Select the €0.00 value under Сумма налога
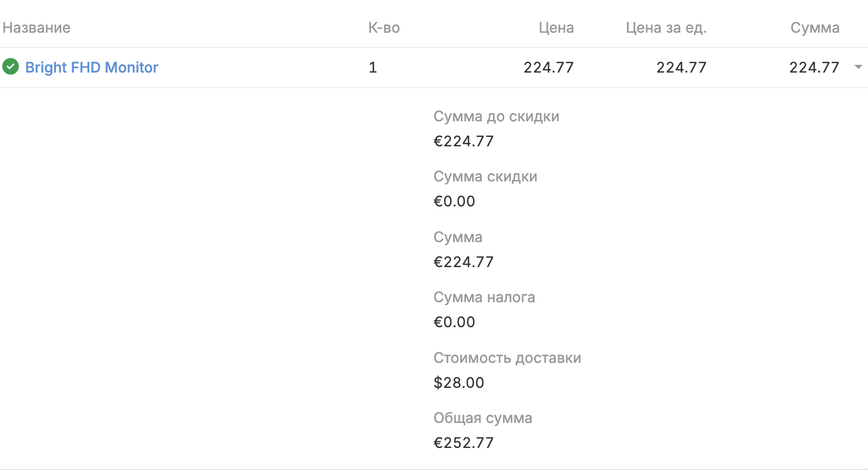This screenshot has width=868, height=470. click(x=454, y=322)
